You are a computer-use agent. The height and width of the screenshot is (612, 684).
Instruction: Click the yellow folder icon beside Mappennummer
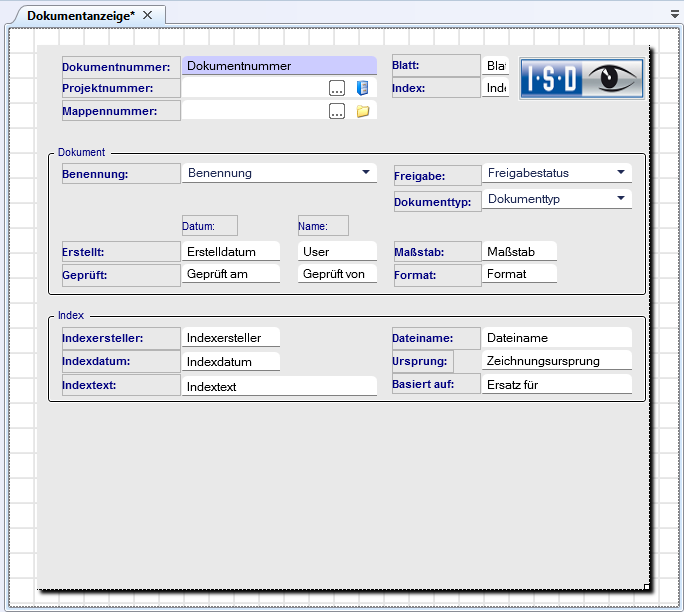tap(363, 111)
